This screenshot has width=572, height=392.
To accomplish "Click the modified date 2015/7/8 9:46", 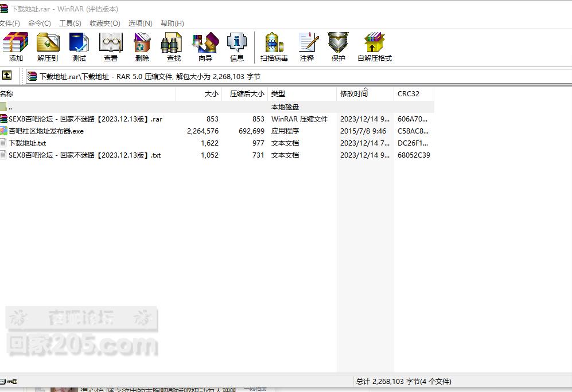I will pos(363,131).
